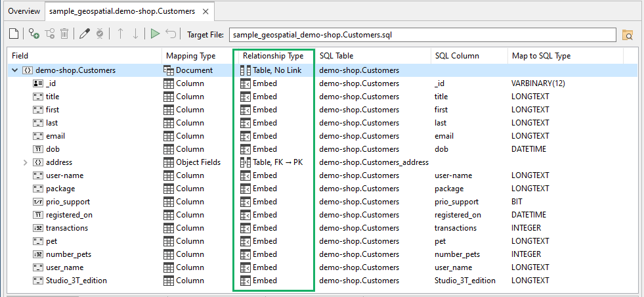Expand the address field node
The image size is (644, 297).
[x=26, y=162]
